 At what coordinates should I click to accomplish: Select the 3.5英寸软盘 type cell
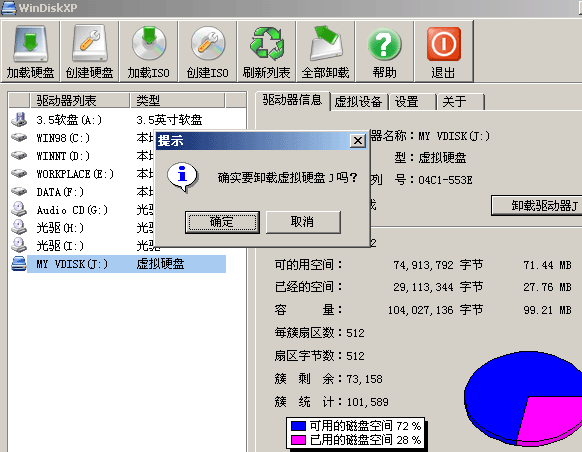pos(169,120)
